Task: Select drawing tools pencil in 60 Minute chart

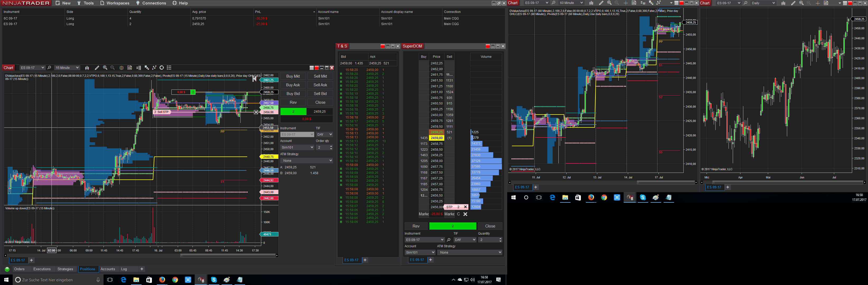Action: [601, 3]
